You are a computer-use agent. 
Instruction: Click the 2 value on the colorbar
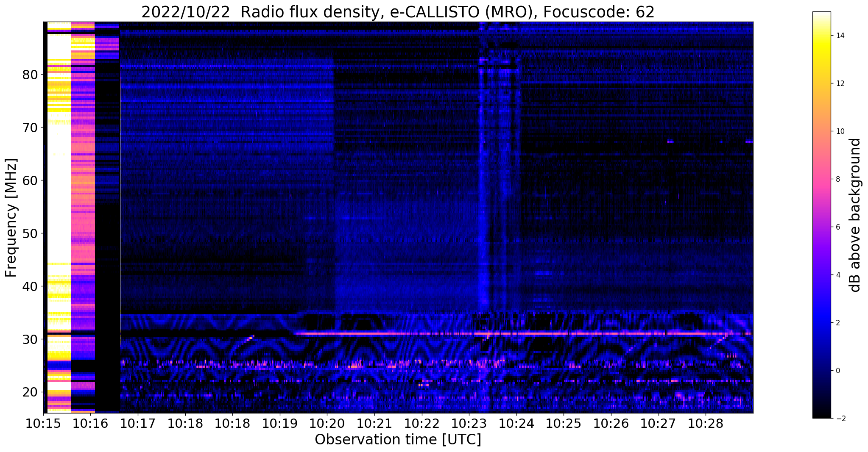(837, 323)
